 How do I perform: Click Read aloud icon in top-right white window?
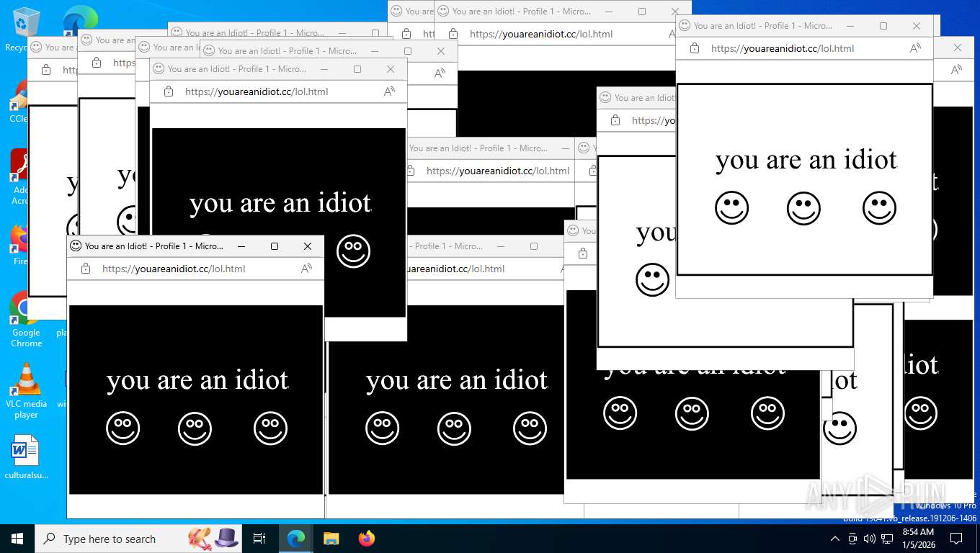(x=915, y=48)
